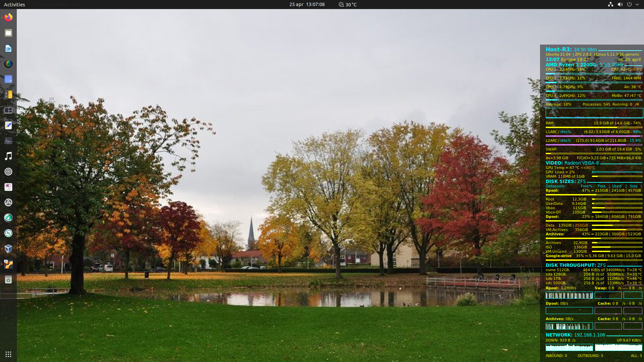Viewport: 644px width, 362px height.
Task: Launch Firefox from the dock
Action: tap(8, 17)
